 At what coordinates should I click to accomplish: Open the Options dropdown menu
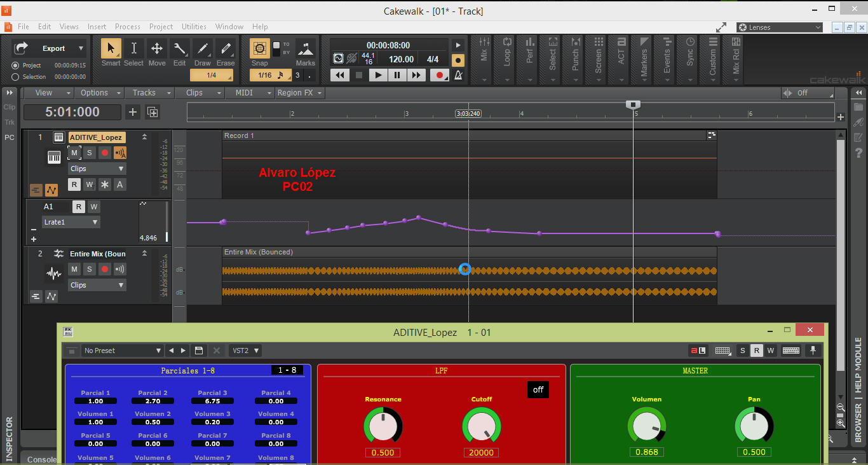(x=98, y=93)
